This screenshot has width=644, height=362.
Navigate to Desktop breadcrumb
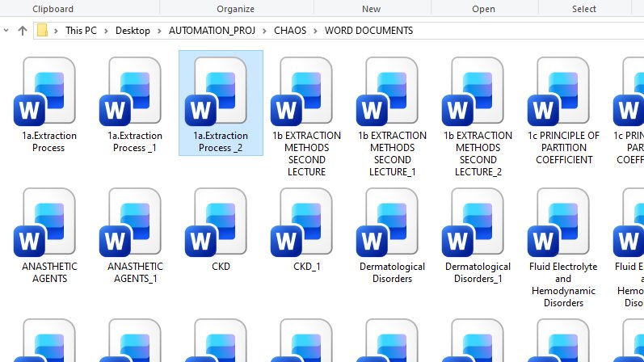click(x=133, y=31)
